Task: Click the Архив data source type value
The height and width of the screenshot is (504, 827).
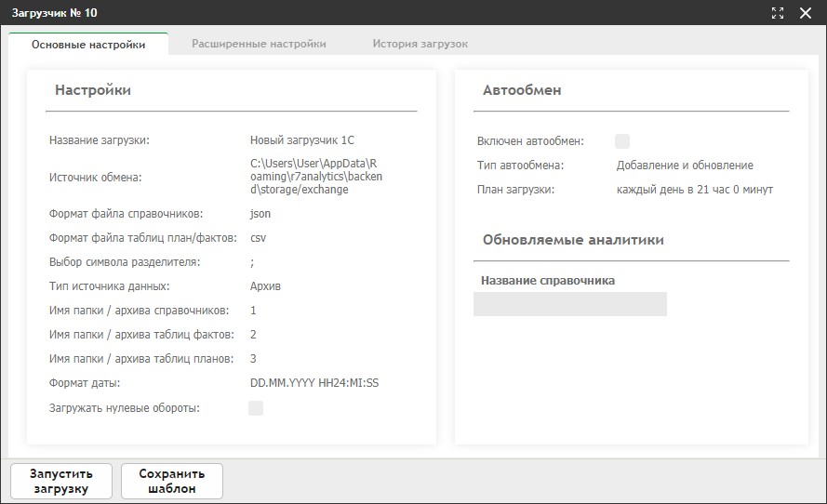Action: click(265, 286)
